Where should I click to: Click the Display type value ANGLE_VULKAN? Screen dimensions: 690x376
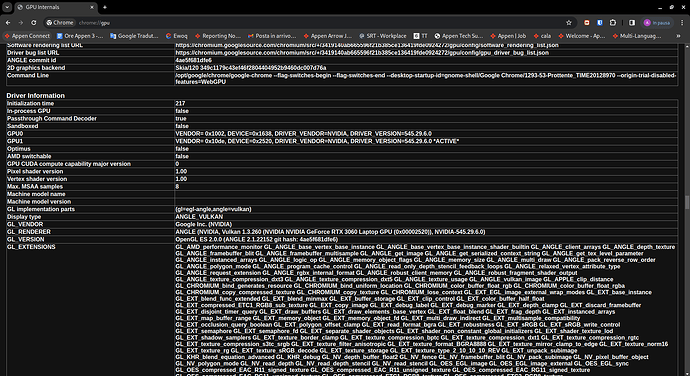(x=199, y=217)
